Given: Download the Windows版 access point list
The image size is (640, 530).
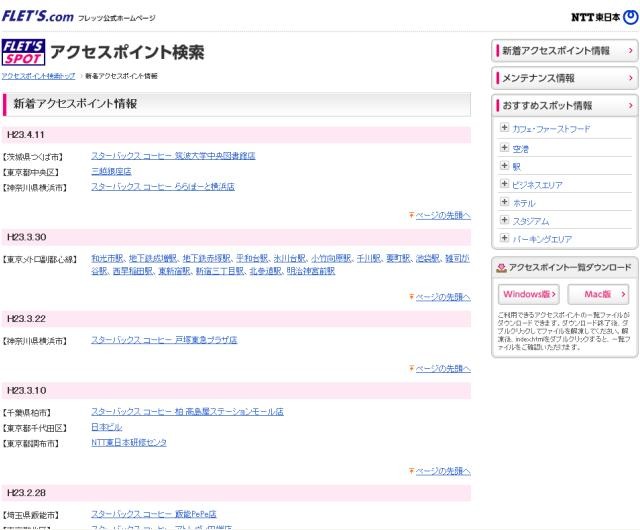Looking at the screenshot, I should (529, 294).
